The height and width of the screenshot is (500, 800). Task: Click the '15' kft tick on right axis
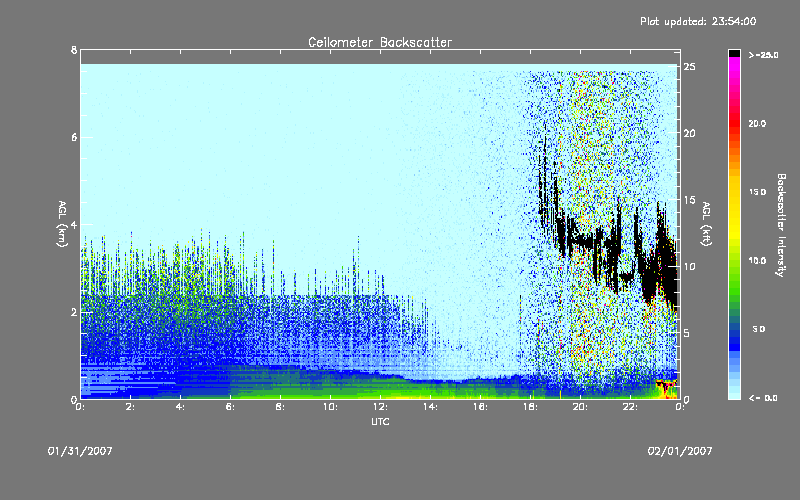click(689, 200)
